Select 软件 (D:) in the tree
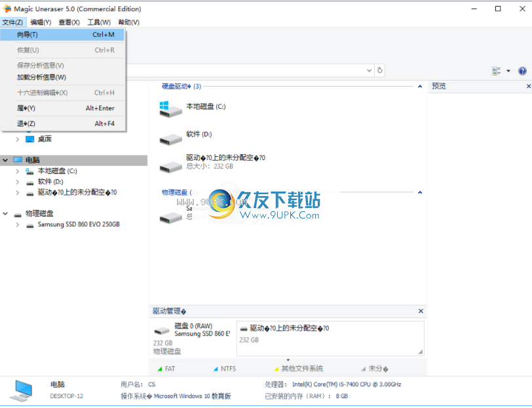Screen dimensions: 532x408 pyautogui.click(x=50, y=182)
